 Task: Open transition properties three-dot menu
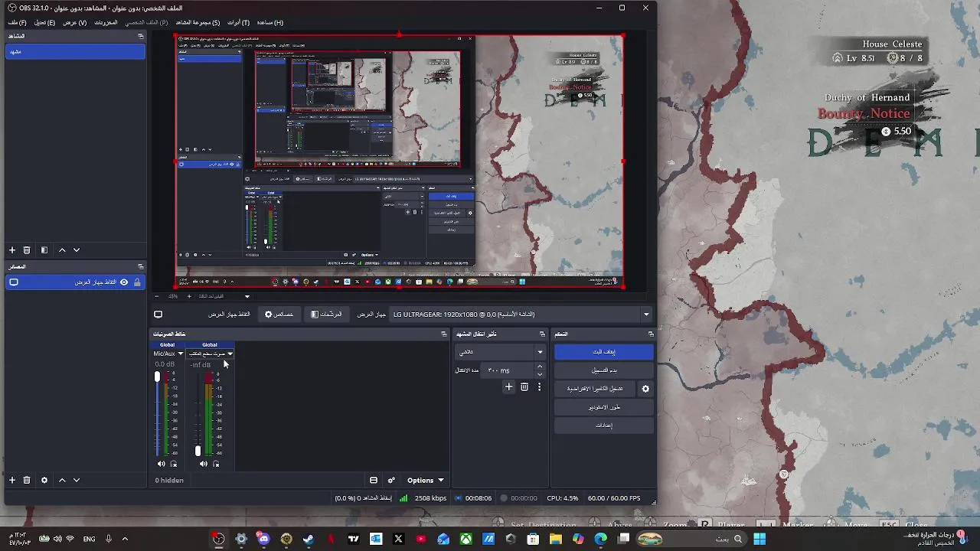click(539, 387)
